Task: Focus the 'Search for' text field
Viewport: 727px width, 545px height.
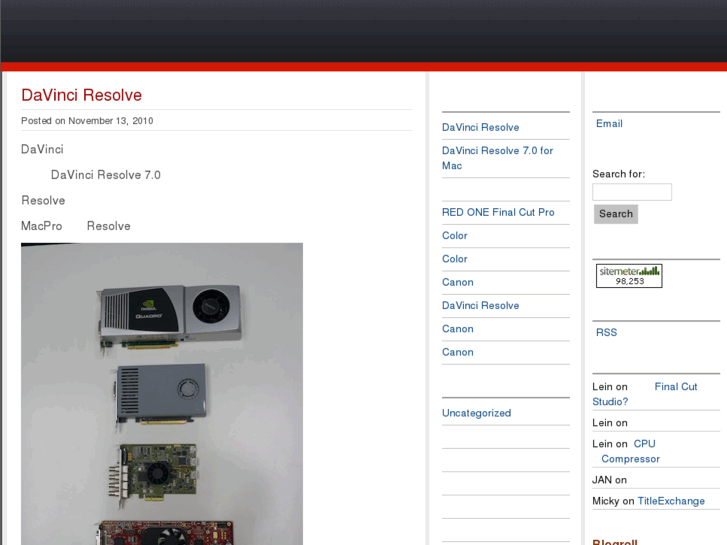Action: [631, 192]
